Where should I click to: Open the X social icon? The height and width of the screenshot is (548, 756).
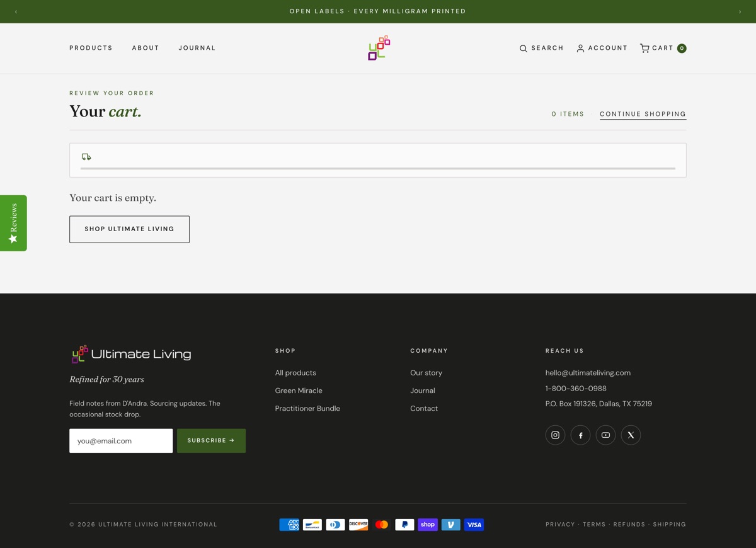pos(631,435)
